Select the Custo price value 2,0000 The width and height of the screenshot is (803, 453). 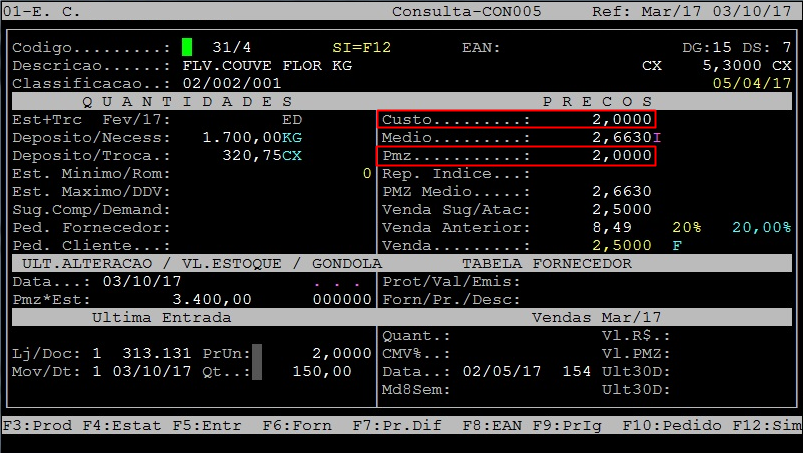tap(621, 120)
